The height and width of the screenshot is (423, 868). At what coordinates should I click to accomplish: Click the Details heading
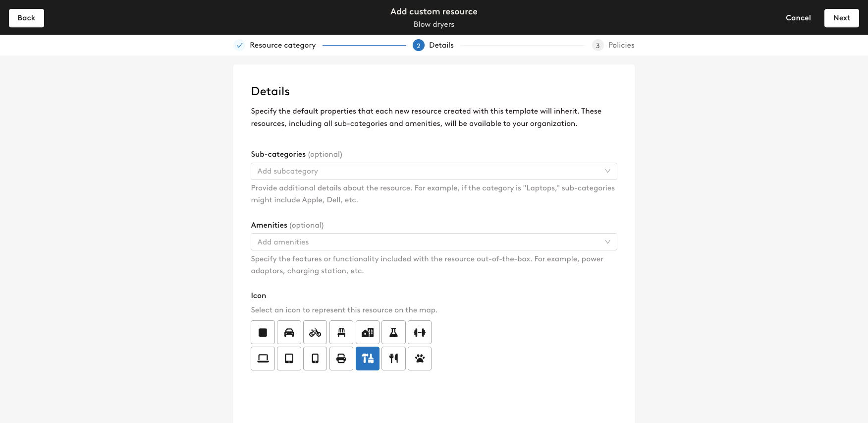(271, 91)
